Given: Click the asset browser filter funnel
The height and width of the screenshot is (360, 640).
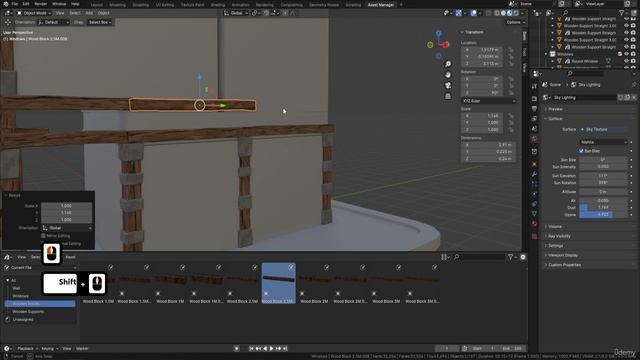Looking at the screenshot, I should (x=512, y=257).
